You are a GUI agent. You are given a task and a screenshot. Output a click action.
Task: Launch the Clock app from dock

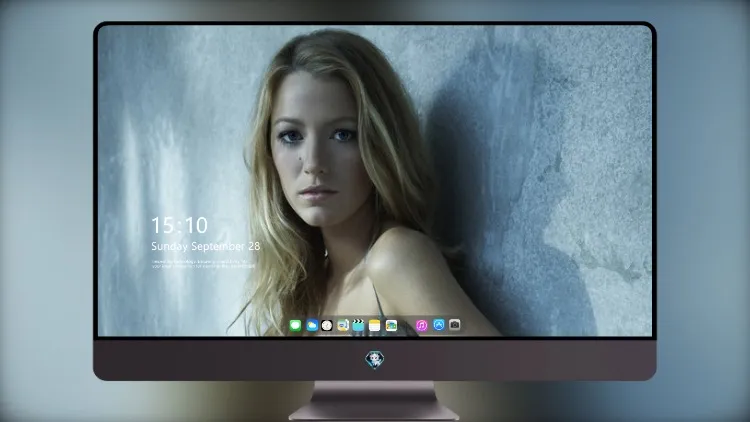327,326
